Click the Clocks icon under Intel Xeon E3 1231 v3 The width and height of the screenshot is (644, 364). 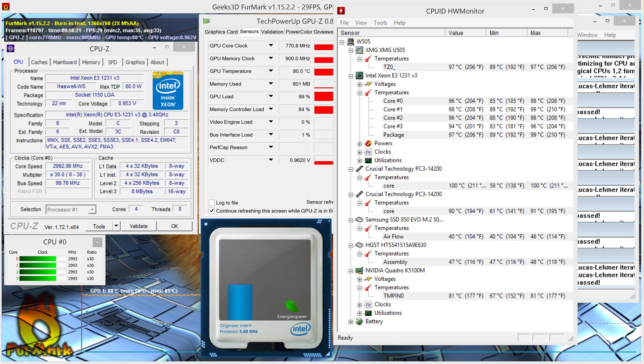pos(368,152)
